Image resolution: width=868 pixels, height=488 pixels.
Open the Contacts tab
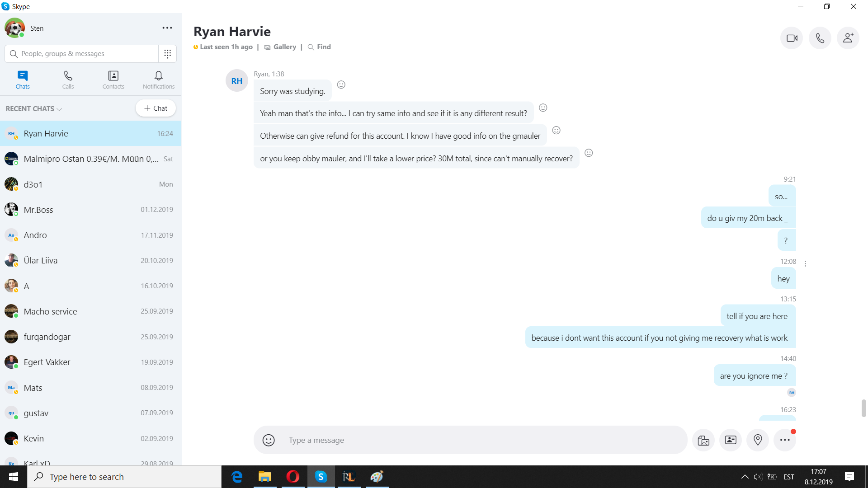point(113,80)
